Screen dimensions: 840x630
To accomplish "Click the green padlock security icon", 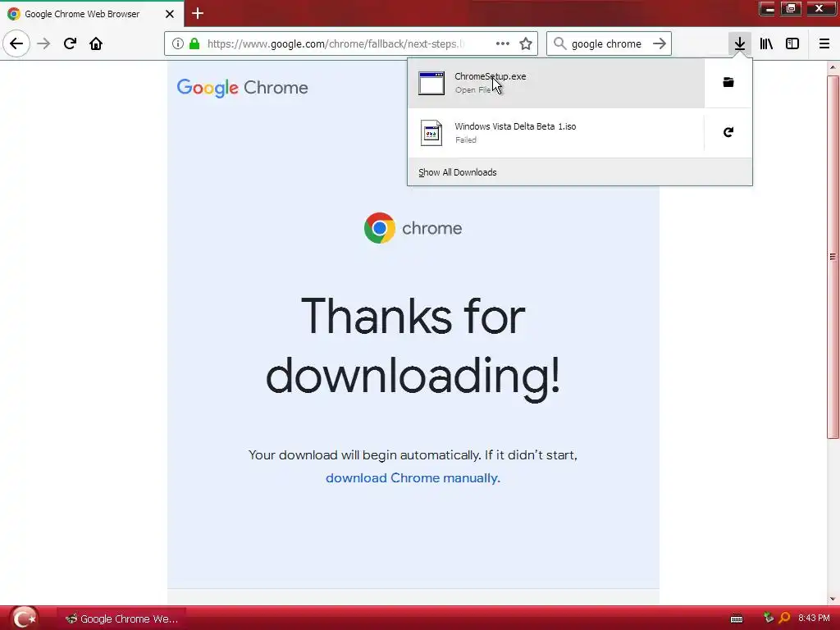I will tap(194, 43).
